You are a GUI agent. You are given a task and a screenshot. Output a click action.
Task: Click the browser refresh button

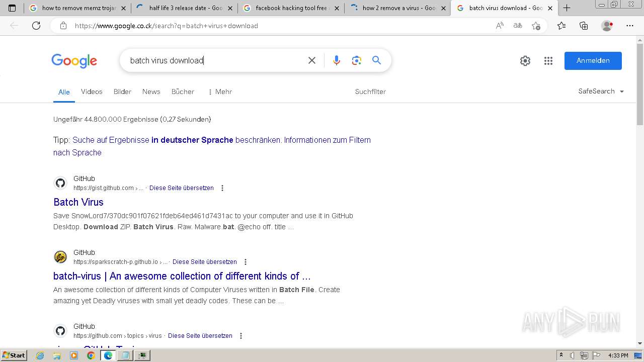[36, 26]
